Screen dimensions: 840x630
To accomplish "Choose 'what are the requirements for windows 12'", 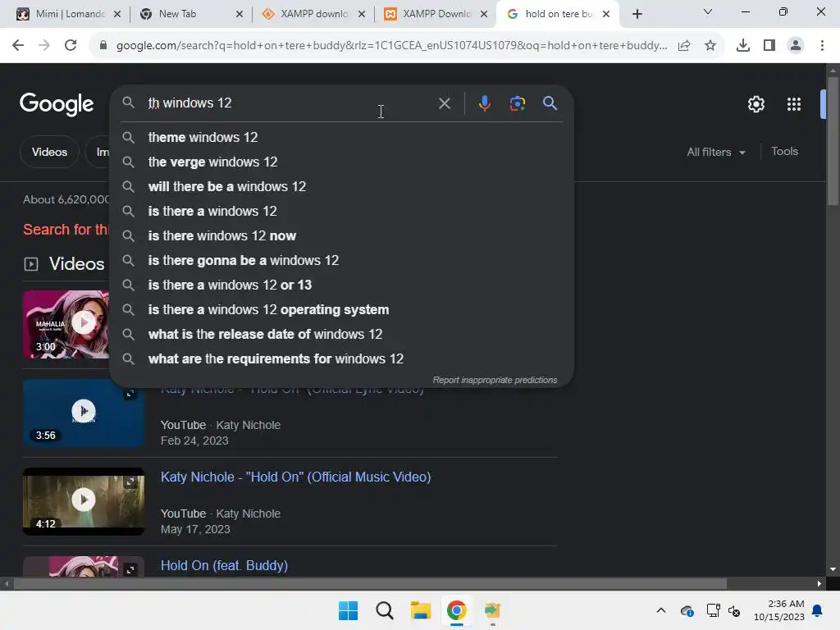I will coord(341,359).
